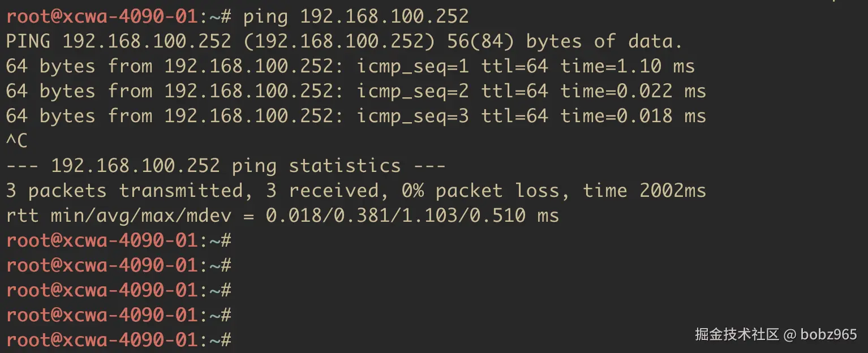
Task: Select the "56(84) bytes of data" text
Action: coord(565,41)
